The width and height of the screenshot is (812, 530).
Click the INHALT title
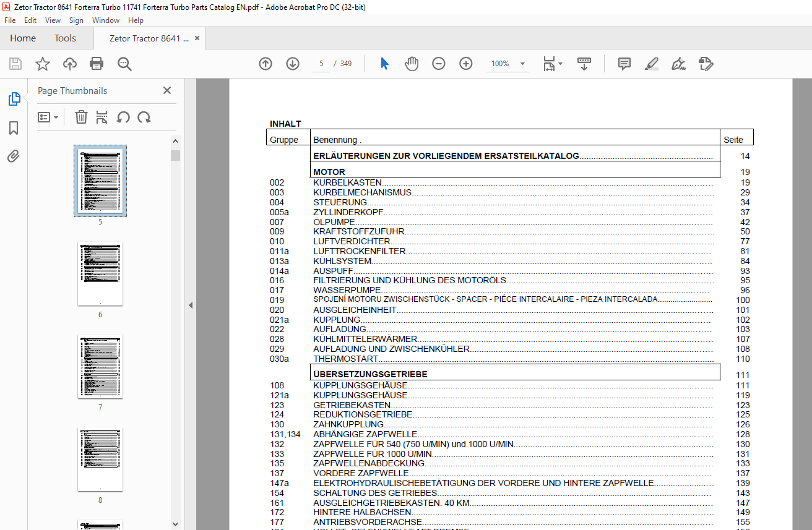(x=285, y=124)
